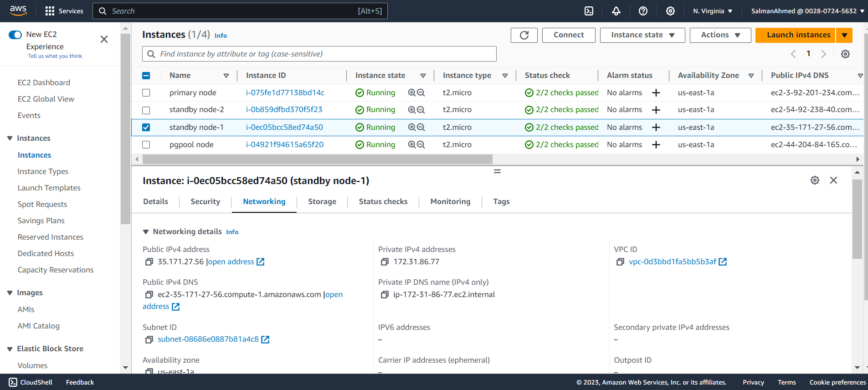Image resolution: width=868 pixels, height=390 pixels.
Task: Open the Feedback link in footer
Action: pos(80,382)
